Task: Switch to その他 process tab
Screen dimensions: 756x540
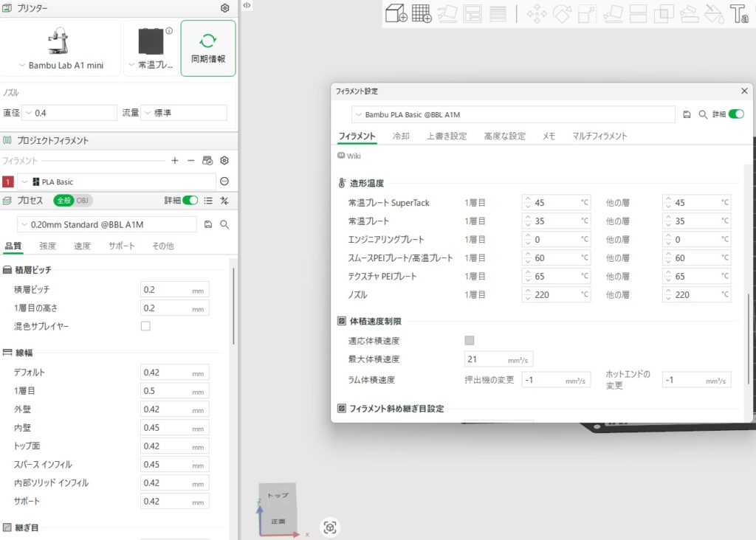Action: coord(163,246)
